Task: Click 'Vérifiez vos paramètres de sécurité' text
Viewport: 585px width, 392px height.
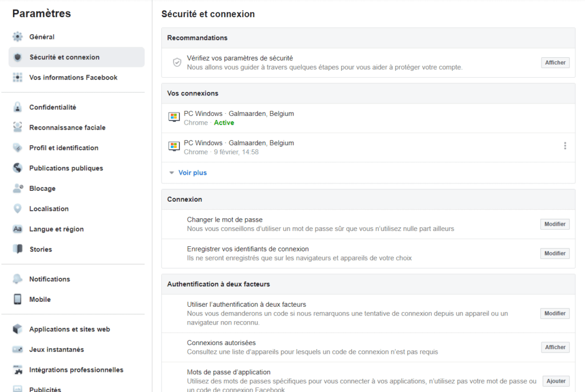Action: click(x=240, y=58)
